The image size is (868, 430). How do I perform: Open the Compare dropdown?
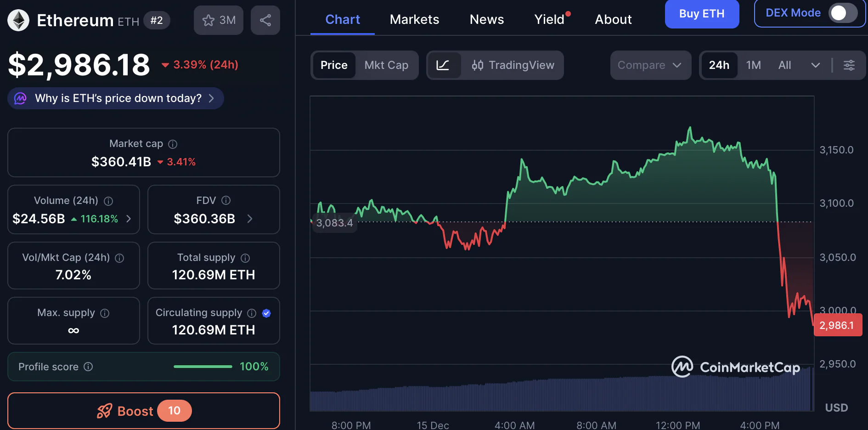(x=650, y=65)
